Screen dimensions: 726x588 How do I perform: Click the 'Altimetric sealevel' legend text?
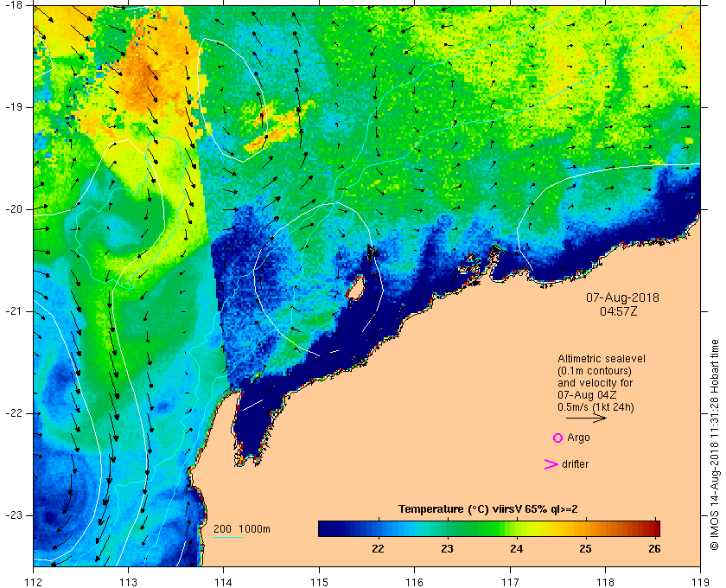point(601,359)
